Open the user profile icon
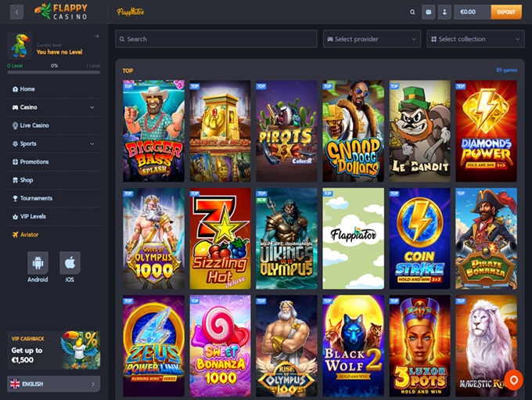This screenshot has width=532, height=400. 444,12
